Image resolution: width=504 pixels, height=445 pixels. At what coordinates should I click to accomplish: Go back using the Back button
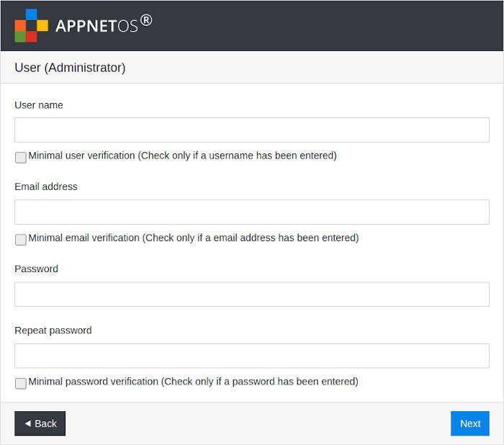tap(40, 423)
